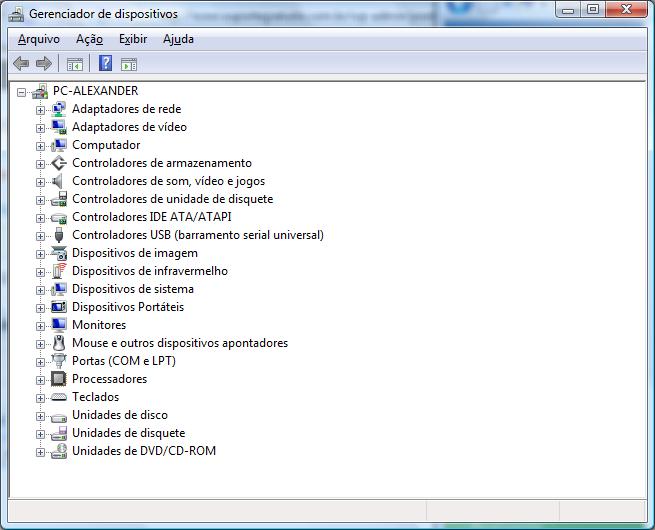655x530 pixels.
Task: Click the show/hide console tree icon
Action: [74, 64]
